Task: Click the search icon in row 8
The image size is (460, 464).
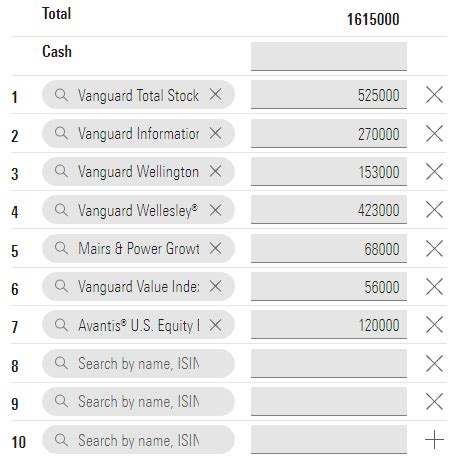Action: (x=61, y=363)
